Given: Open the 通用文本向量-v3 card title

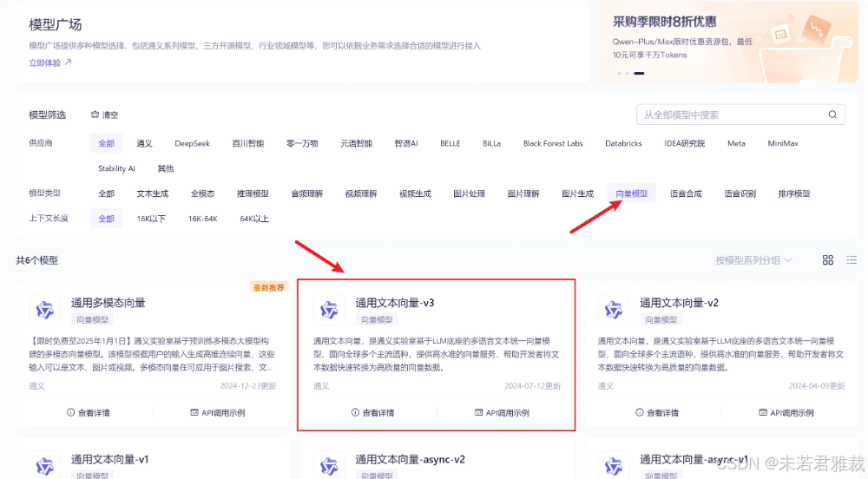Looking at the screenshot, I should click(395, 303).
